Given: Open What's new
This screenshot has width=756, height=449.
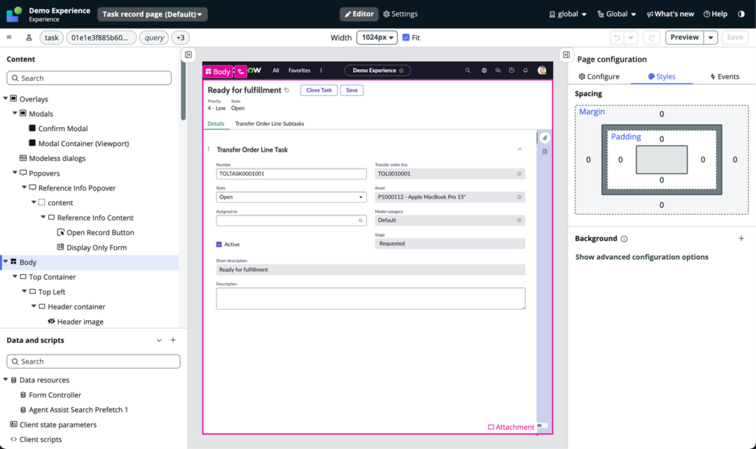Looking at the screenshot, I should (x=670, y=14).
